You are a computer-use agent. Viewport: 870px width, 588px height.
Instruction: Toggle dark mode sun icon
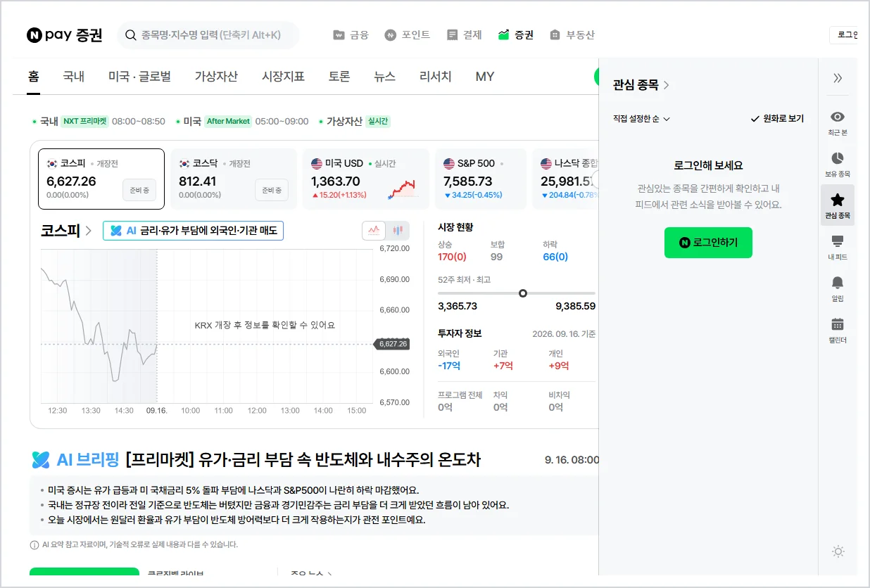(x=838, y=551)
